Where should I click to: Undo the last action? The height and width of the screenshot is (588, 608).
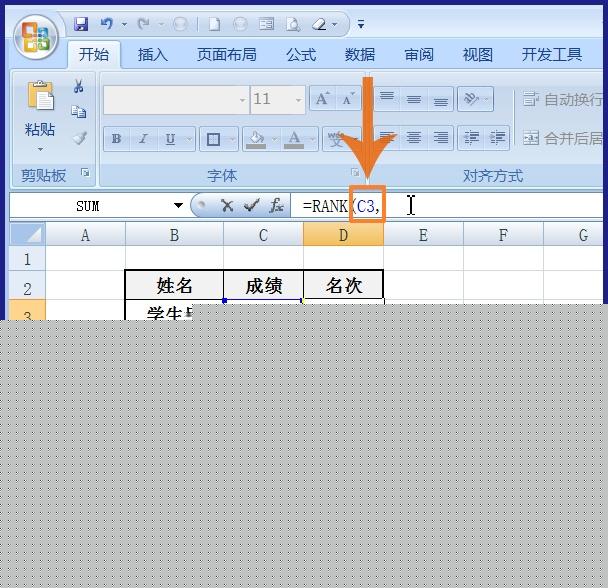(x=107, y=24)
